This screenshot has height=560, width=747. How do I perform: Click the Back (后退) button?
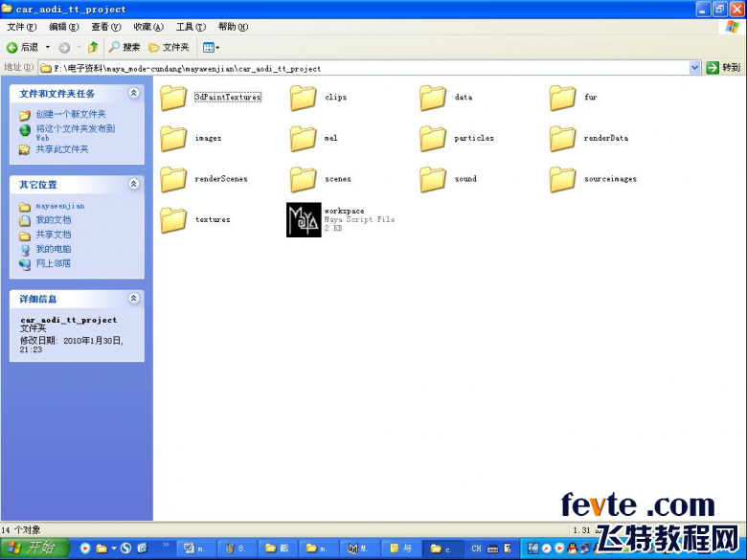pyautogui.click(x=22, y=47)
